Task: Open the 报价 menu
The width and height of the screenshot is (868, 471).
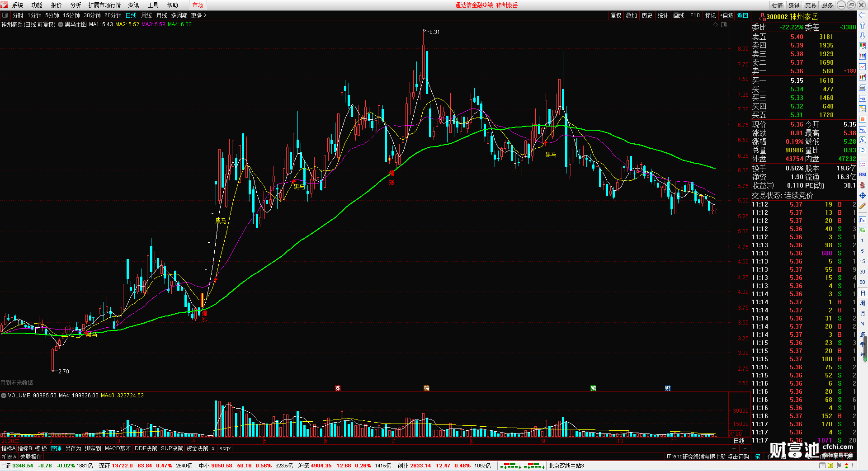Action: pyautogui.click(x=57, y=5)
